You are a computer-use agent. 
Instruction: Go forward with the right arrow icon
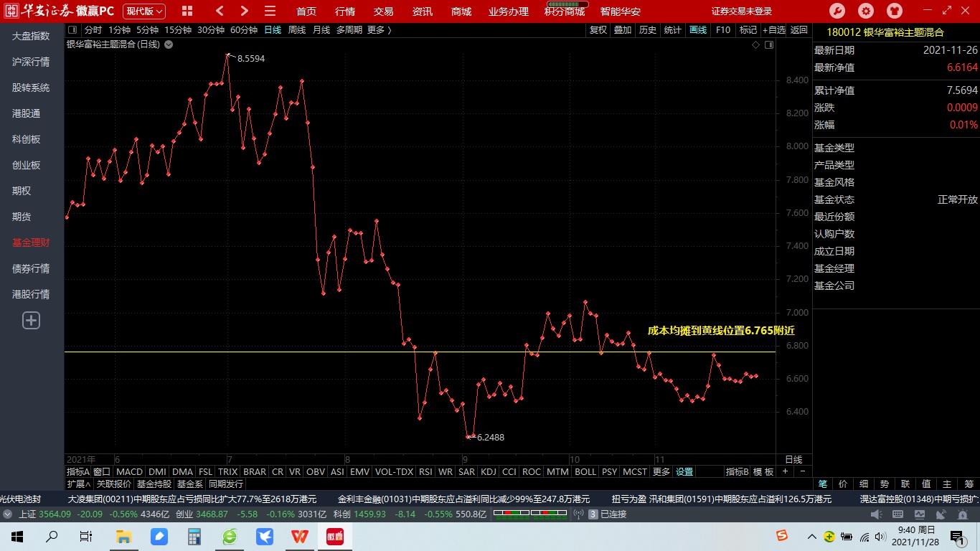pos(245,11)
